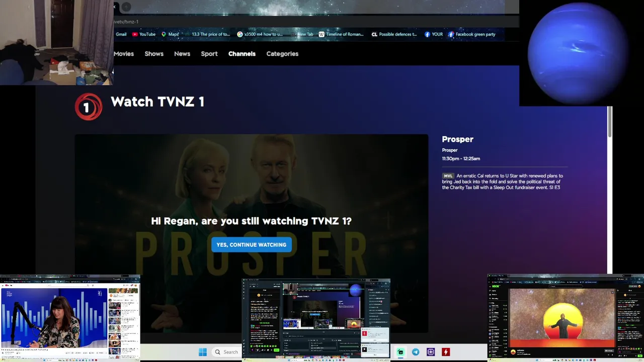The width and height of the screenshot is (644, 362).
Task: Open the Maps bookmark
Action: [170, 34]
